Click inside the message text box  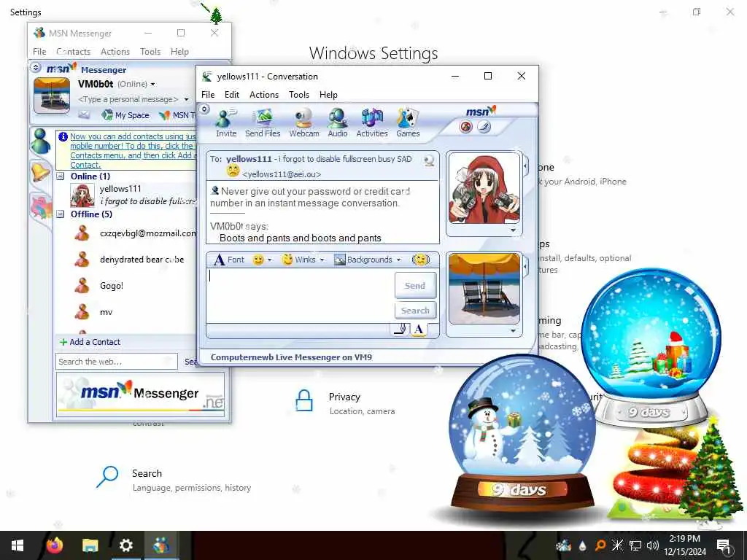[300, 296]
